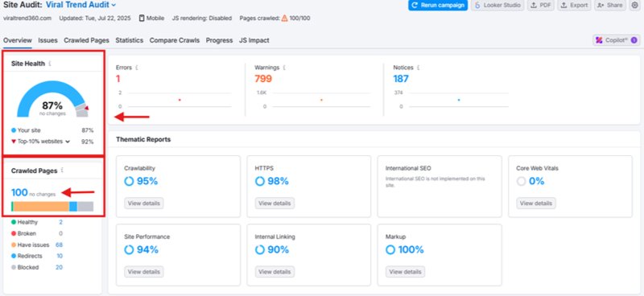Click the Internal Linking ring icon
This screenshot has width=644, height=296.
click(259, 249)
